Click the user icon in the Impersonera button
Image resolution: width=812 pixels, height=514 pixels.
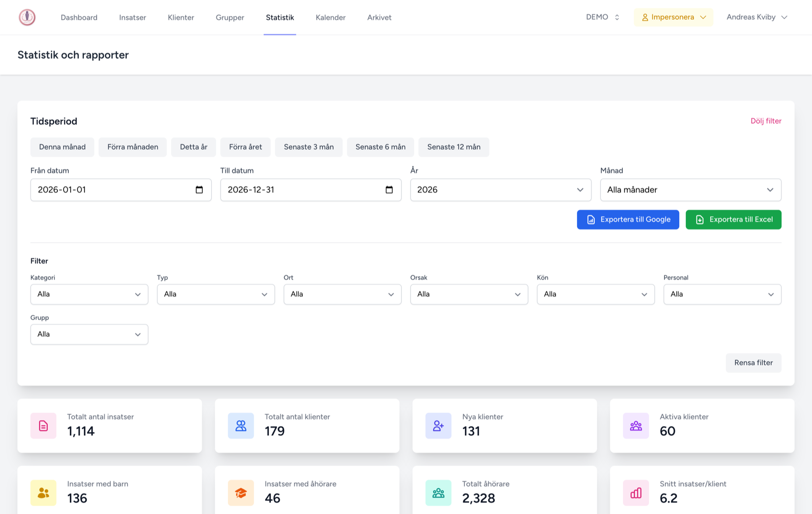pos(645,17)
